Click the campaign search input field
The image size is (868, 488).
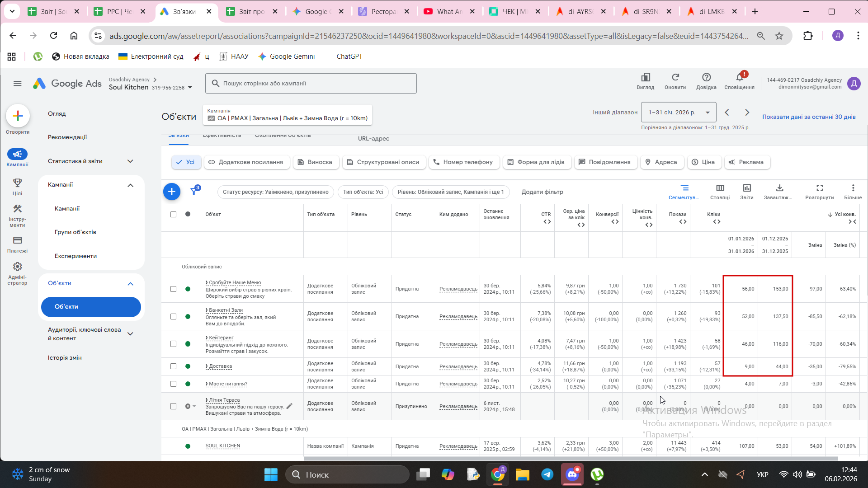[x=311, y=84]
